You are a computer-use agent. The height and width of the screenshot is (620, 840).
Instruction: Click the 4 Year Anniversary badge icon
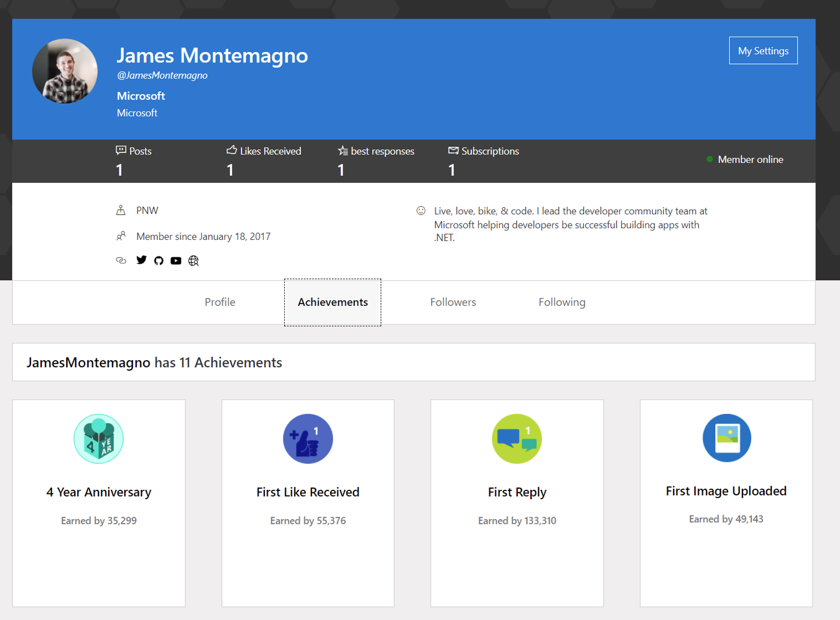coord(99,439)
